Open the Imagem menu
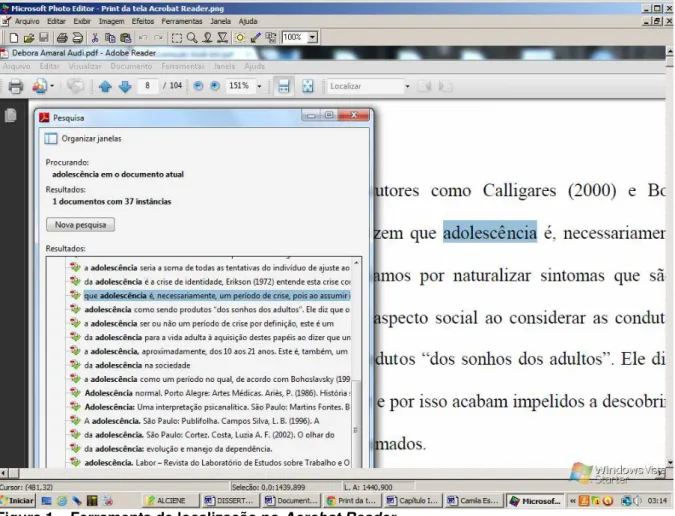675x516 pixels. [x=111, y=21]
